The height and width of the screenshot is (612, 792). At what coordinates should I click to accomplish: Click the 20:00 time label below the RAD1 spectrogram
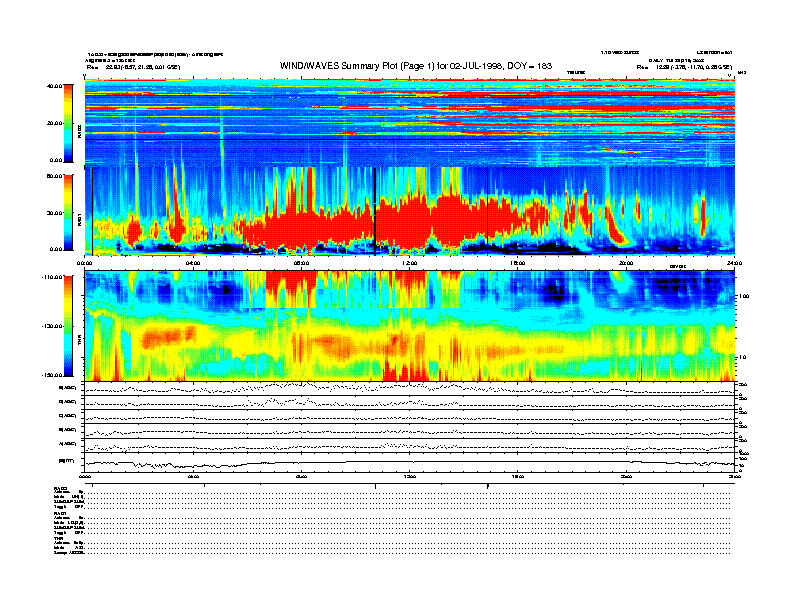[626, 263]
